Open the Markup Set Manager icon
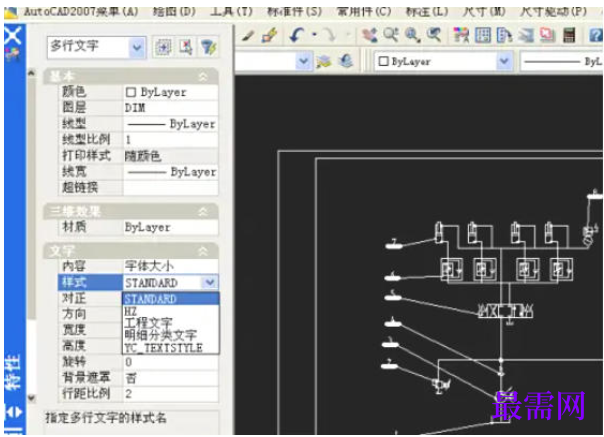 click(x=547, y=35)
